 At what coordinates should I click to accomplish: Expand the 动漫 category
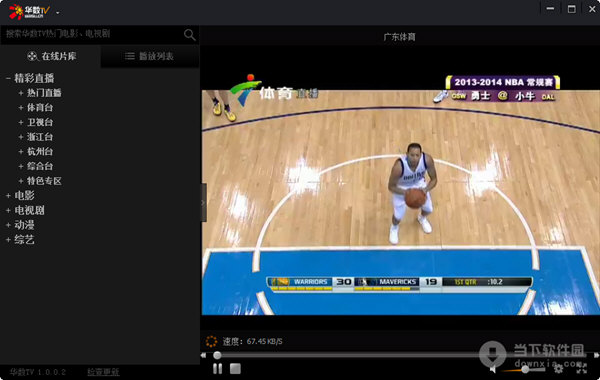[x=8, y=225]
